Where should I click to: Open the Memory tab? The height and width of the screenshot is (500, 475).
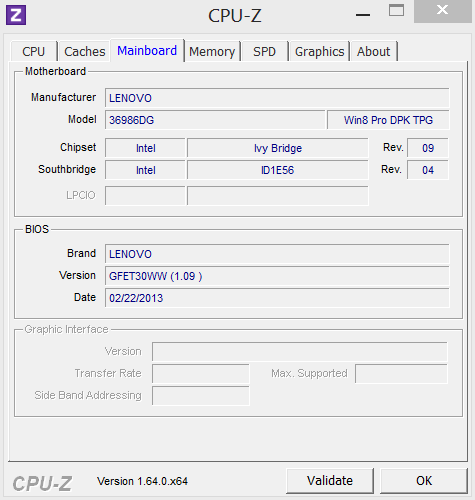(212, 52)
